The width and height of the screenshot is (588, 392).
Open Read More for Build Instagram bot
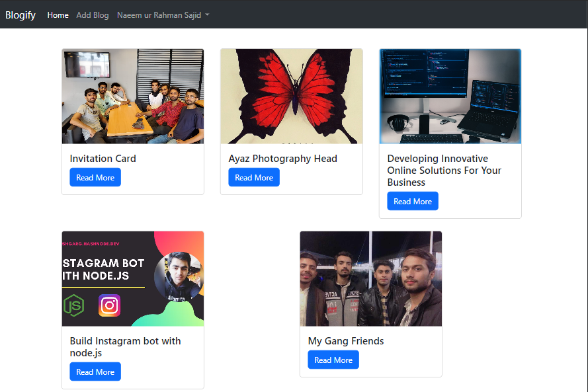tap(95, 372)
